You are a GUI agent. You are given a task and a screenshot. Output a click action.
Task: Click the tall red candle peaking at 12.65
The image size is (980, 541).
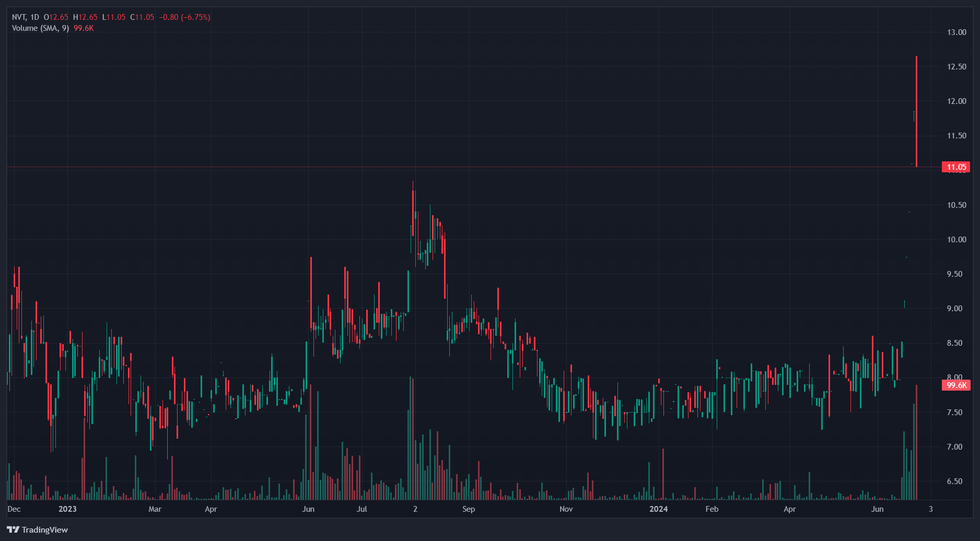(x=916, y=112)
